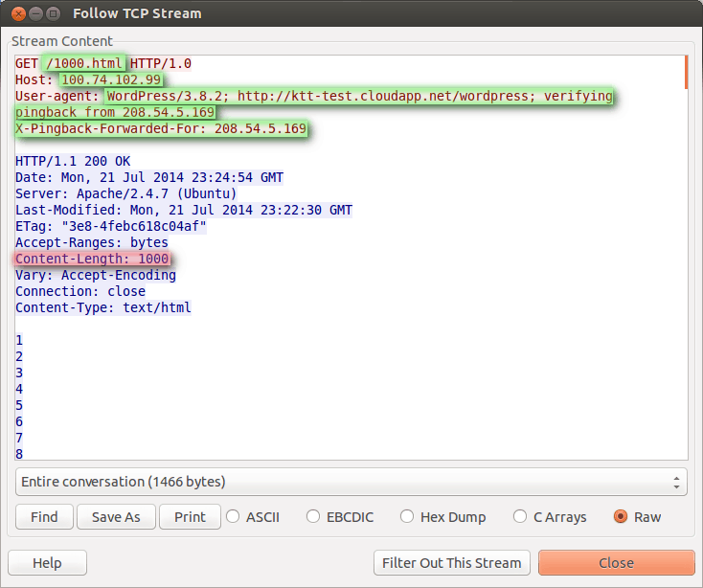This screenshot has height=588, width=703.
Task: Click the 'User-agent: WordPress/3.8.2' line
Action: pos(314,96)
